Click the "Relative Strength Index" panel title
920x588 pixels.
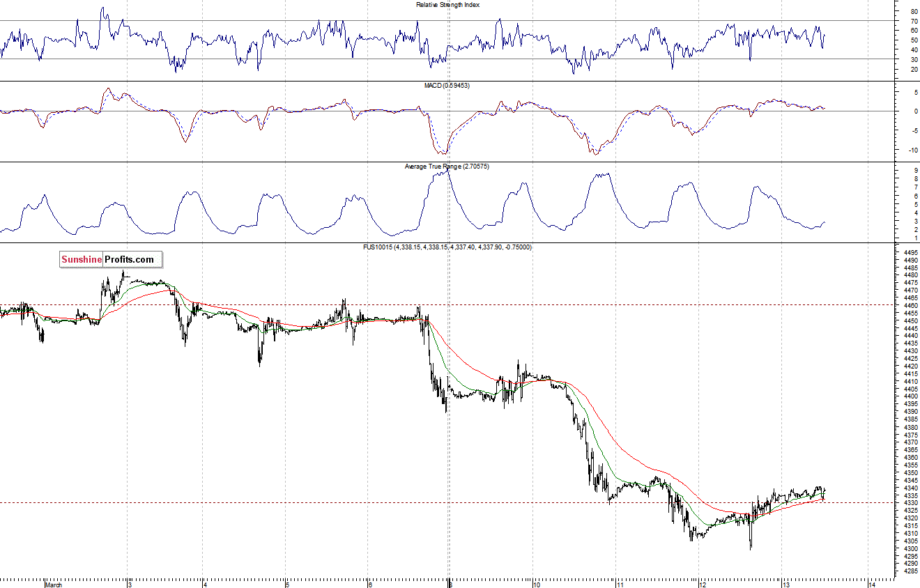447,5
